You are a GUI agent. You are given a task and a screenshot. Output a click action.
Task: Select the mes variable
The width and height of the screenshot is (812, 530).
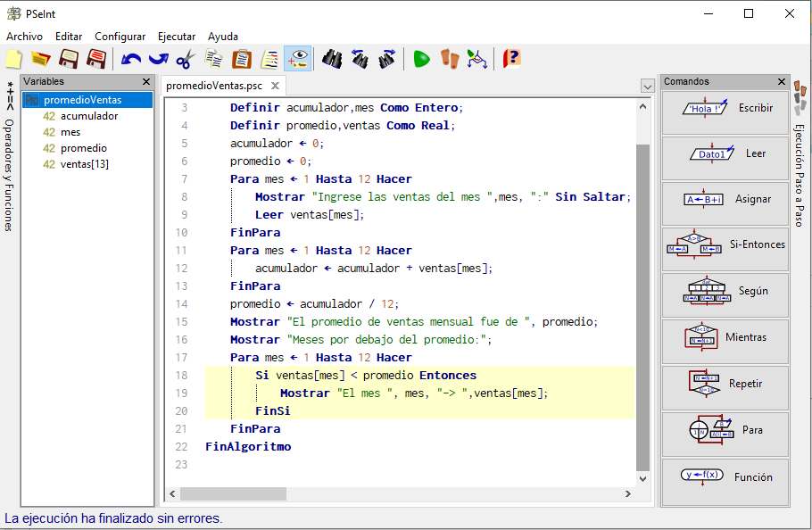tap(70, 132)
